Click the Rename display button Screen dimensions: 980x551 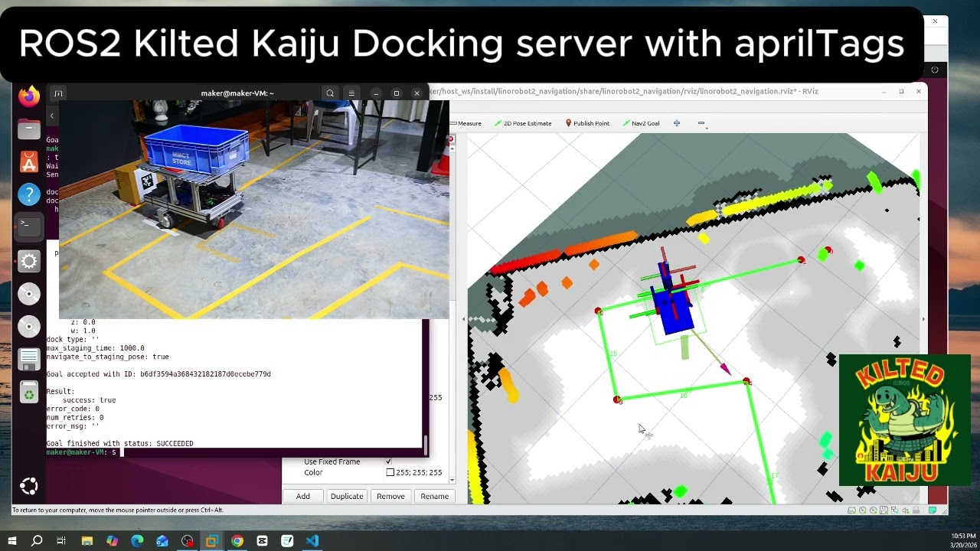434,496
